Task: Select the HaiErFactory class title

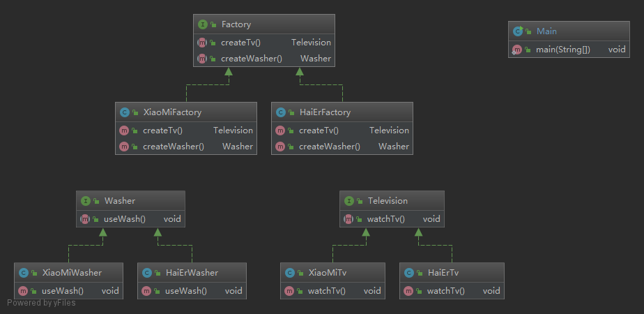Action: (x=325, y=112)
